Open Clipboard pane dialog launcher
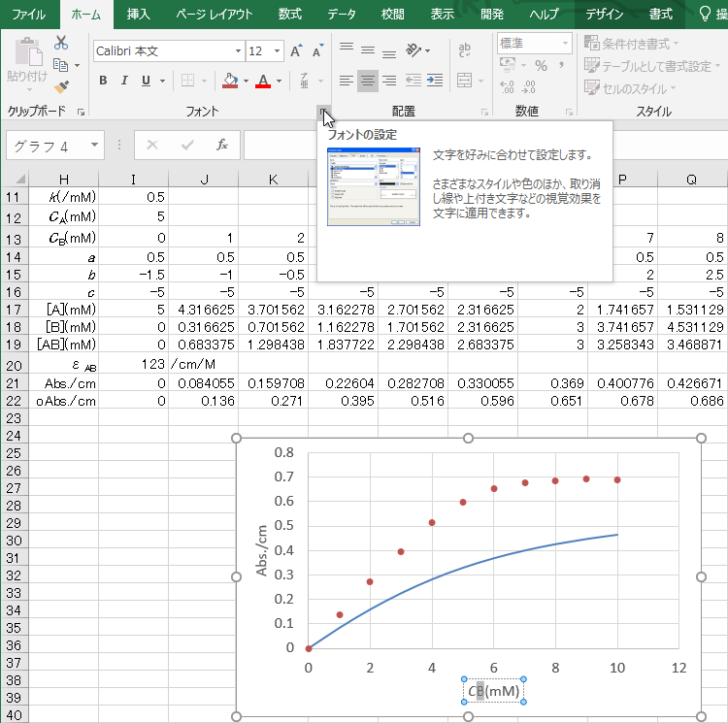Image resolution: width=728 pixels, height=723 pixels. (x=81, y=112)
